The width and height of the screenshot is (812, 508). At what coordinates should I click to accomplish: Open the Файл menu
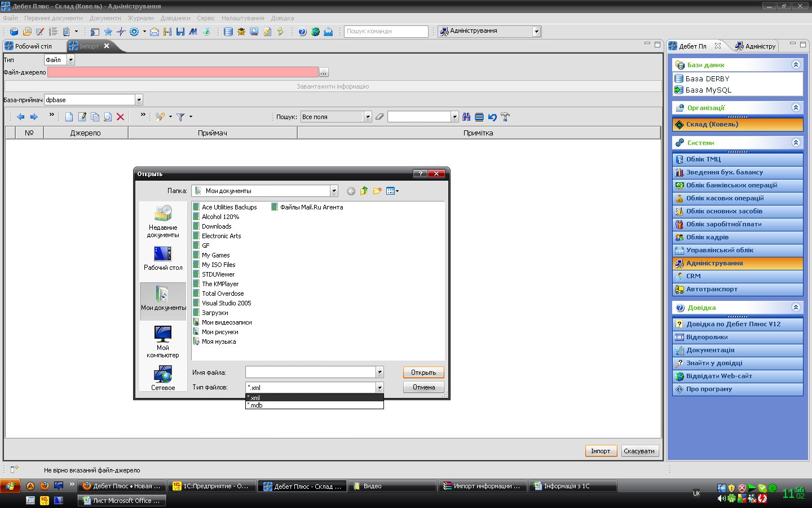[10, 18]
